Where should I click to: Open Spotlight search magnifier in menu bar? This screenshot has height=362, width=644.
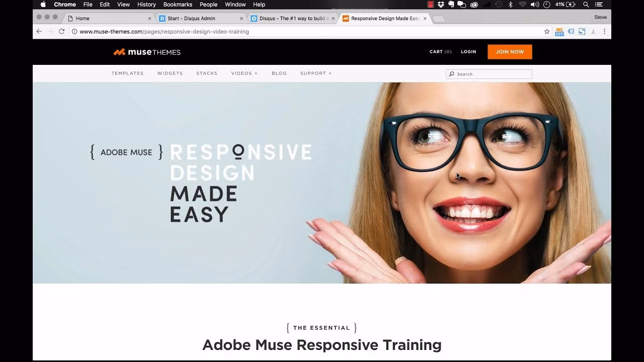(x=586, y=5)
